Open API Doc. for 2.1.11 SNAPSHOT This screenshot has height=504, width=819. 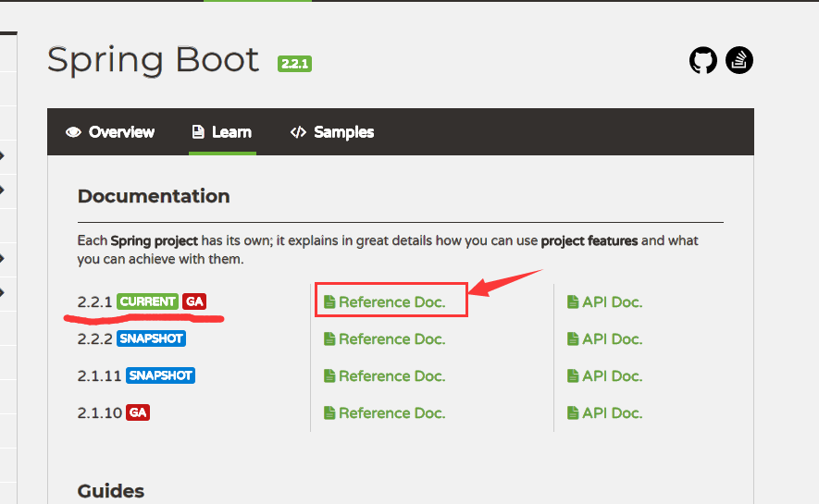pos(605,376)
